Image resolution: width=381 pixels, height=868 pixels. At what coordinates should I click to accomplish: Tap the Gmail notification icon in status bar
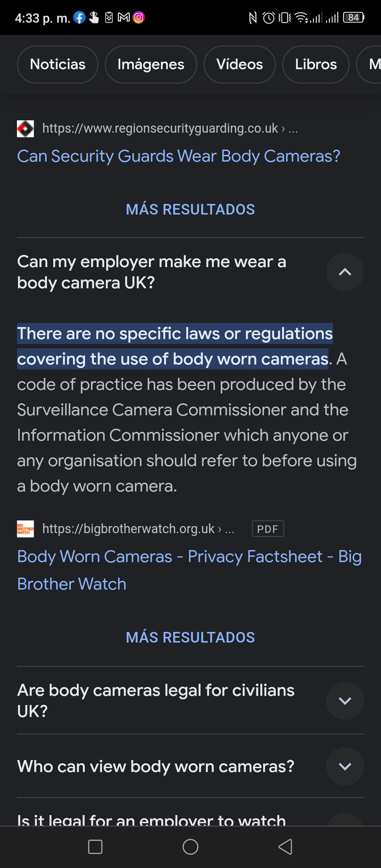click(x=124, y=17)
